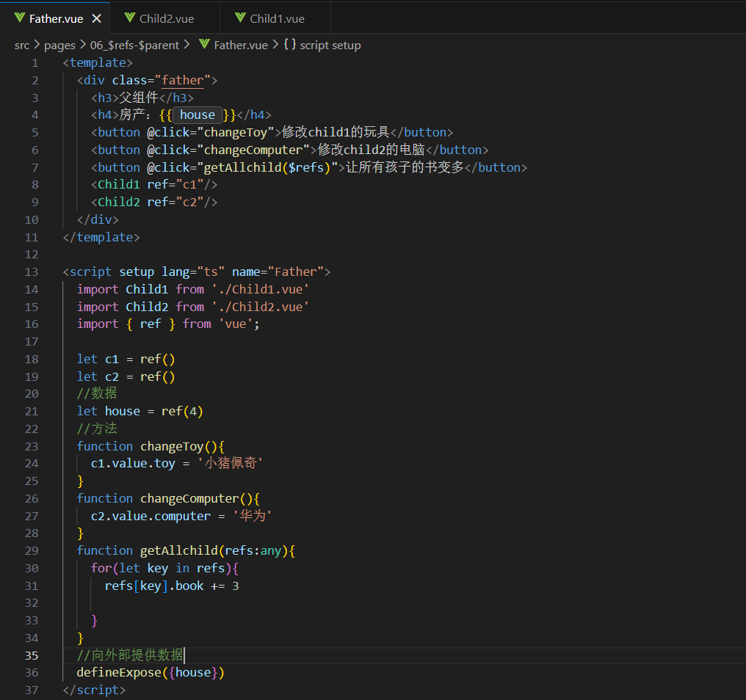Click the '小猪佩奇' string literal

tap(231, 463)
